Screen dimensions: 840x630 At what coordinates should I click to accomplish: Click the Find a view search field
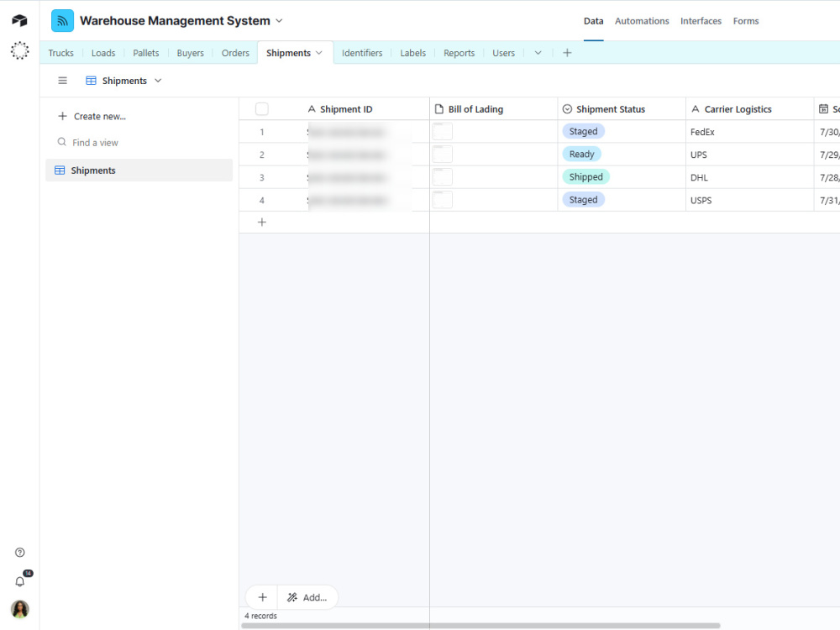[139, 143]
